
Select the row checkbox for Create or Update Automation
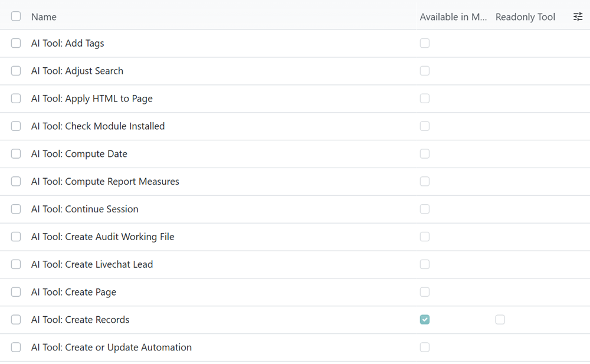(x=16, y=347)
